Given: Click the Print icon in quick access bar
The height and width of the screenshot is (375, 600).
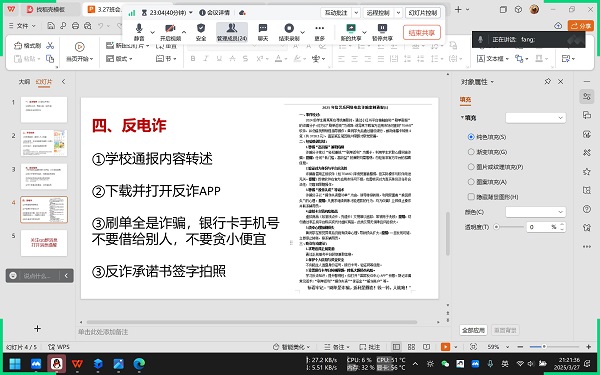Looking at the screenshot, I should pyautogui.click(x=75, y=26).
